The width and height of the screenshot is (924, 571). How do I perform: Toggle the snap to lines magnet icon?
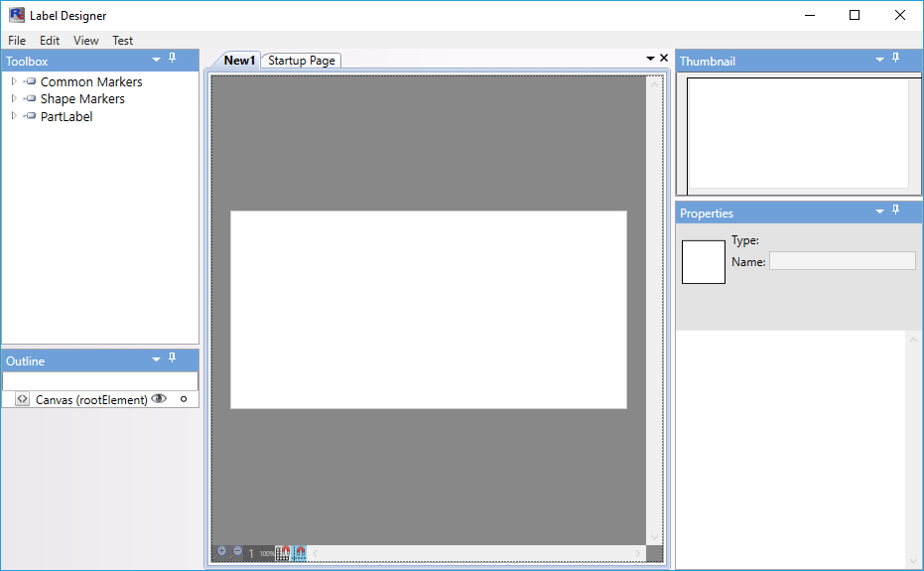click(x=300, y=553)
